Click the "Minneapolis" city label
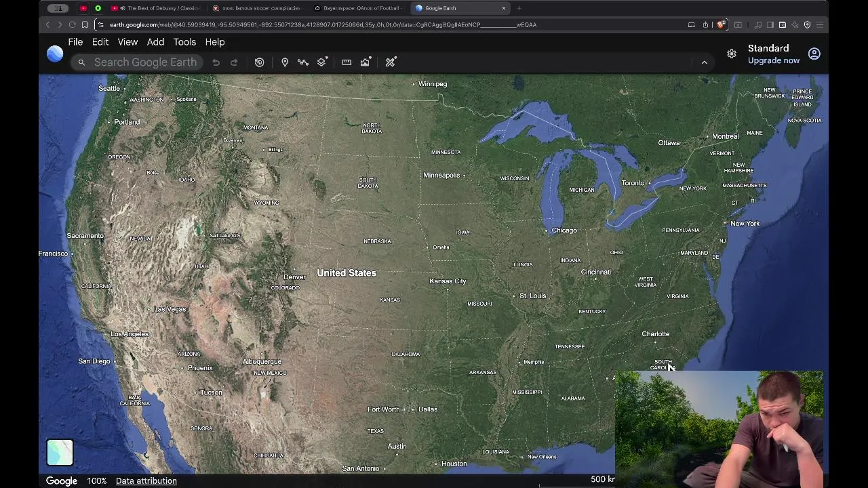 click(x=441, y=176)
